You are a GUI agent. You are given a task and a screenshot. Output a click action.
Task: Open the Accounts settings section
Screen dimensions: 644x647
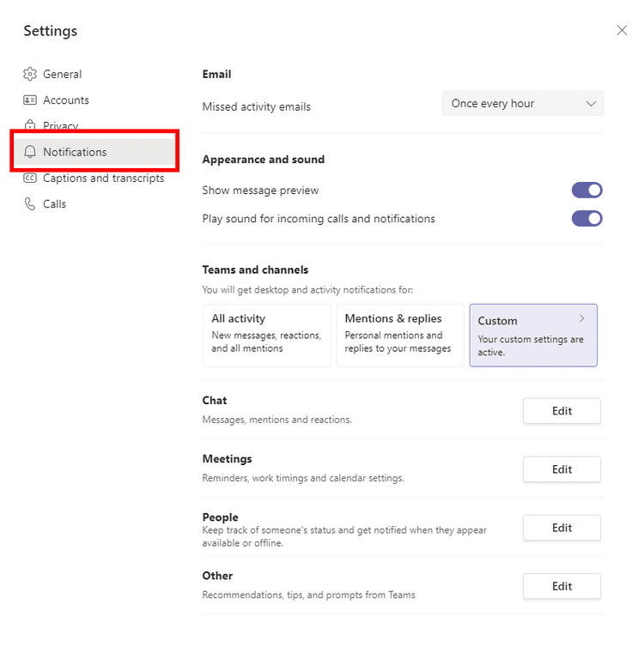pyautogui.click(x=66, y=100)
